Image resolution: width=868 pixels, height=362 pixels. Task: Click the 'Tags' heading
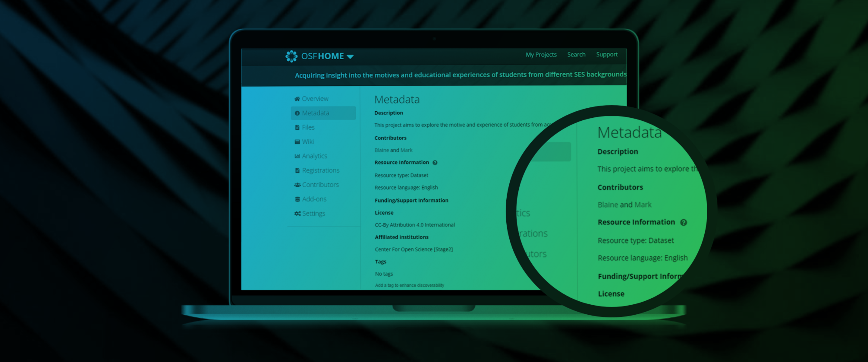(x=381, y=262)
